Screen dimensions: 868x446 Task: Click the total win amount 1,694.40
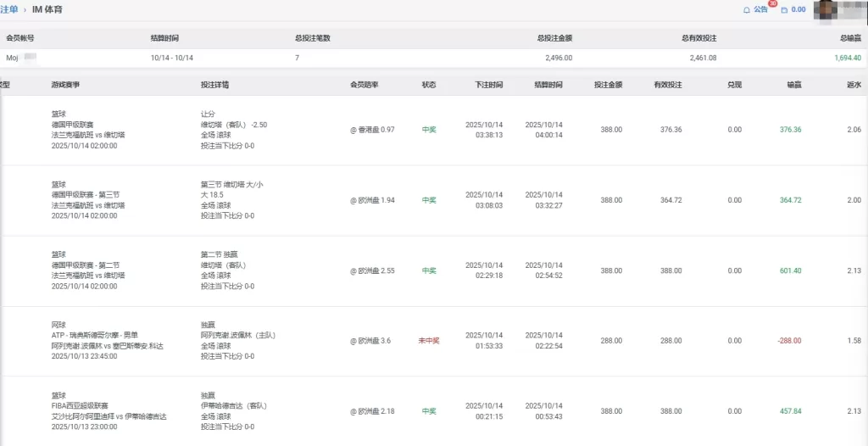847,58
